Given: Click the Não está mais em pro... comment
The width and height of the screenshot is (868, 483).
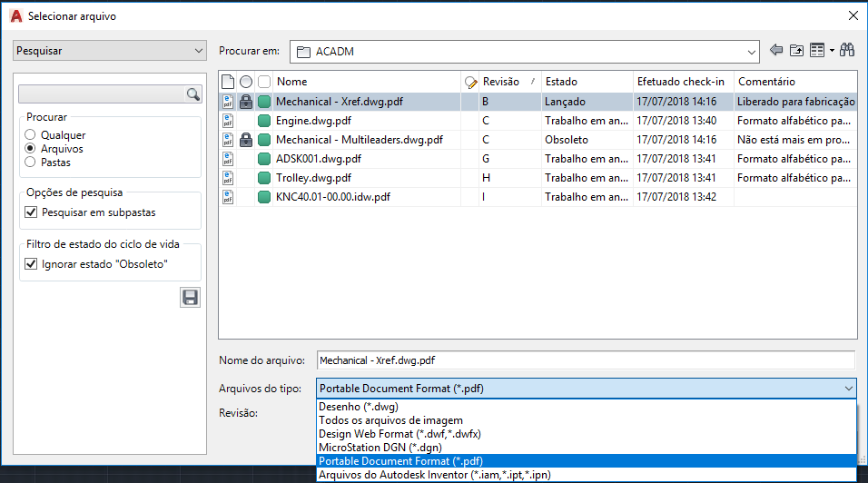Looking at the screenshot, I should coord(794,140).
